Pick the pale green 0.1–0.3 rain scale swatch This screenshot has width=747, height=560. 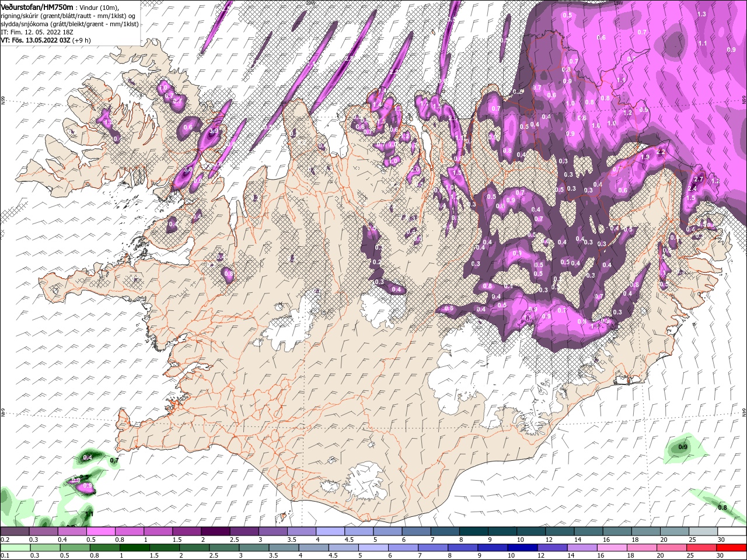pyautogui.click(x=15, y=548)
